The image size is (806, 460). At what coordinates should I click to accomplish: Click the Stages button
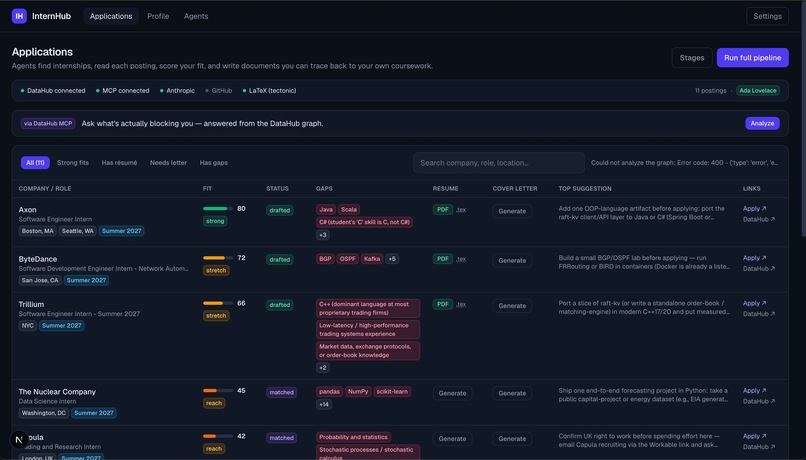click(x=692, y=58)
